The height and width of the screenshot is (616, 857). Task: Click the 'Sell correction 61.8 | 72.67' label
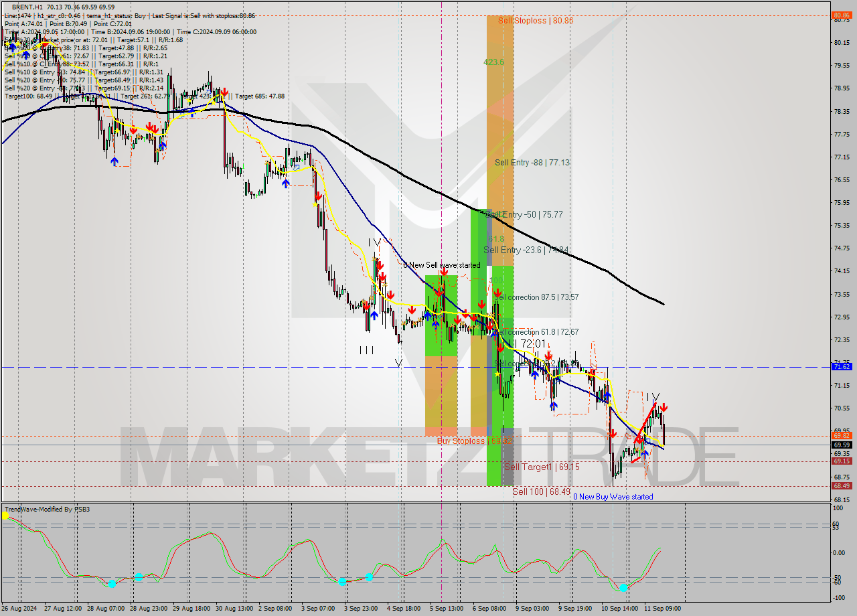536,332
